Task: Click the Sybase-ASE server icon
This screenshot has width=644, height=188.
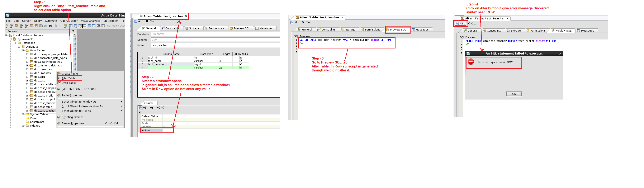Action: coord(15,39)
